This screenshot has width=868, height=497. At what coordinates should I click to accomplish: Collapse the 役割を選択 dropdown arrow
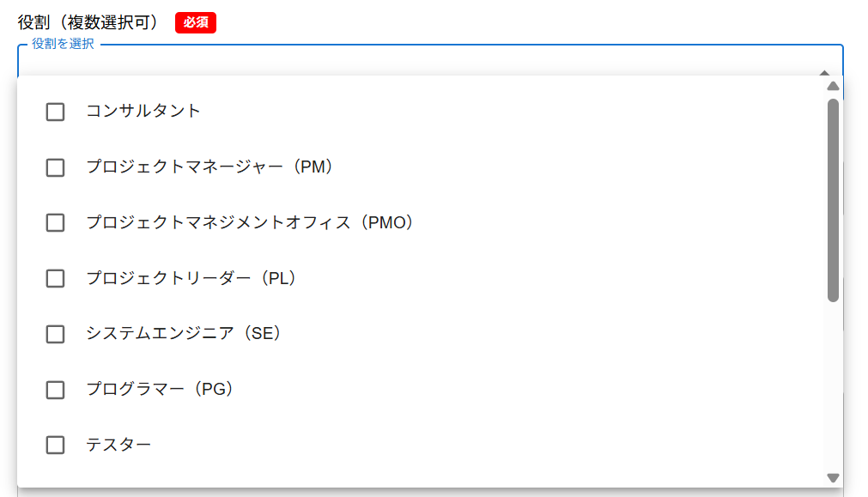click(x=823, y=73)
